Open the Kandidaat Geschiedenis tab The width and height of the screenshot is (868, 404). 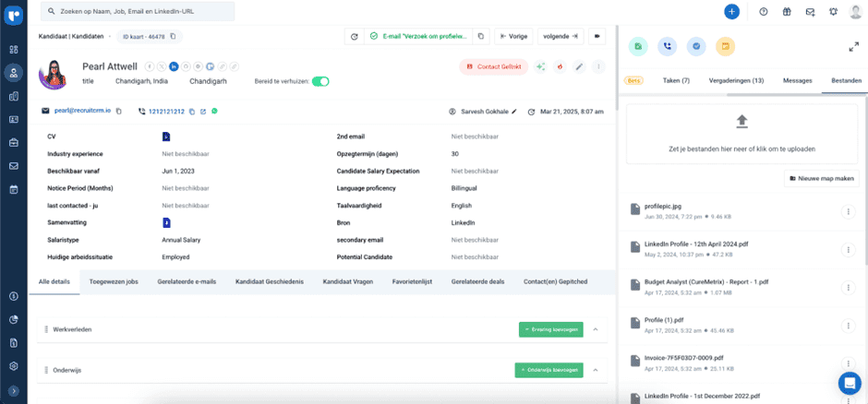click(x=270, y=282)
